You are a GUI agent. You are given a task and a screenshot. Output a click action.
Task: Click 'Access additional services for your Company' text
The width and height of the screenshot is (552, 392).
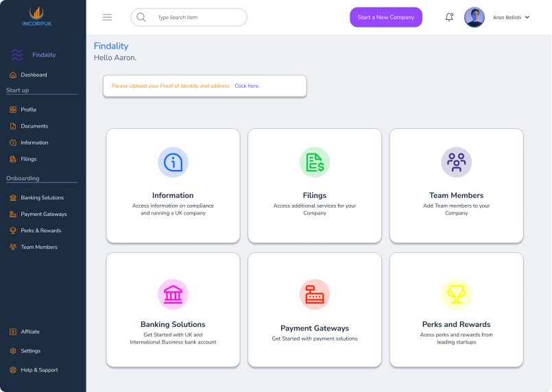[315, 210]
